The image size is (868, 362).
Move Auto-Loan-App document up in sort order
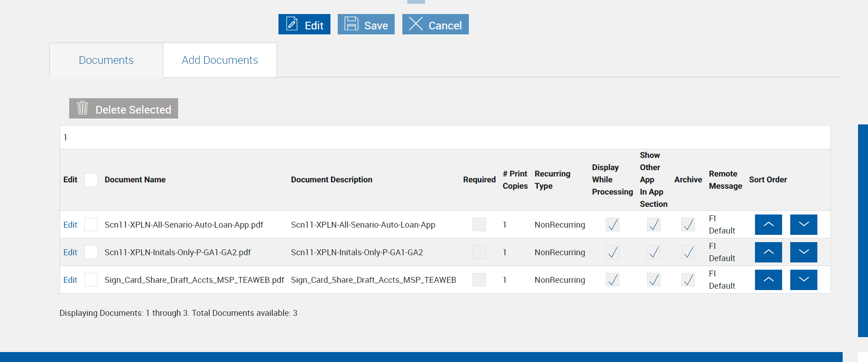768,224
